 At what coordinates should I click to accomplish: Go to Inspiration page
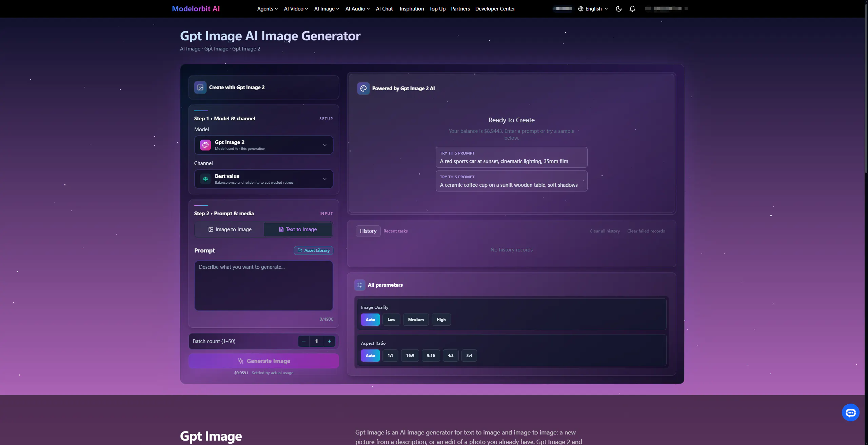coord(412,9)
